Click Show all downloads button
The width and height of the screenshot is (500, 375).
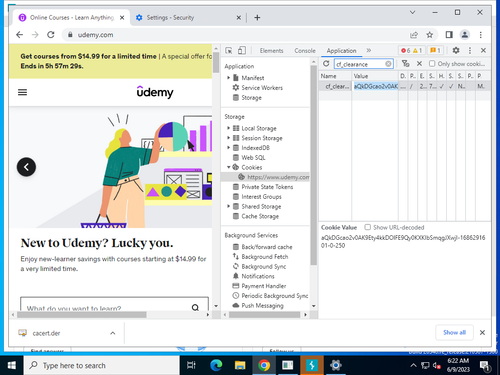pyautogui.click(x=454, y=332)
